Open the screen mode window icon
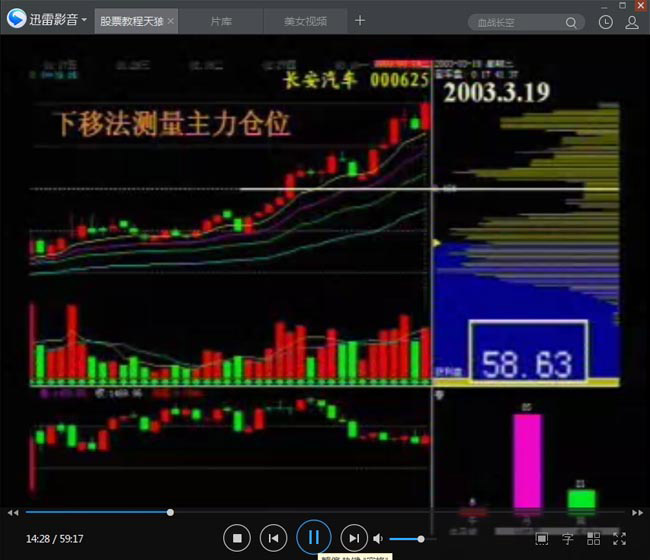Screen dimensions: 650x560 (541, 538)
